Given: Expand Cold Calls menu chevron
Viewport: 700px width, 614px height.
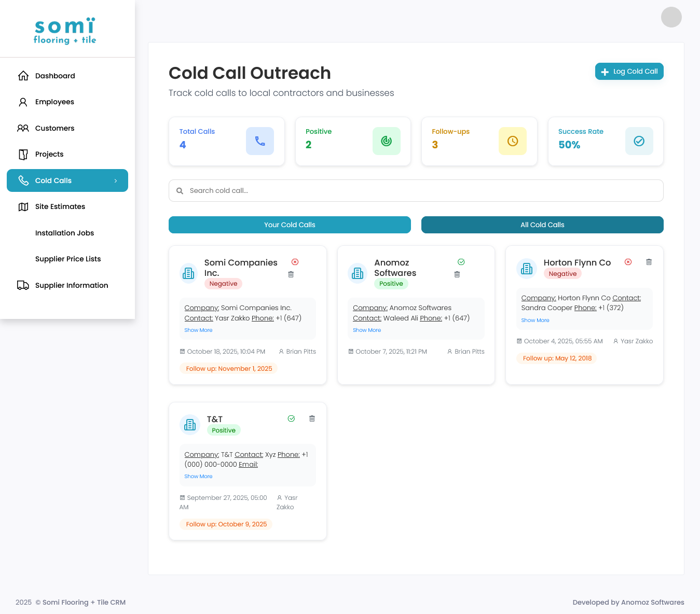Looking at the screenshot, I should coord(116,180).
